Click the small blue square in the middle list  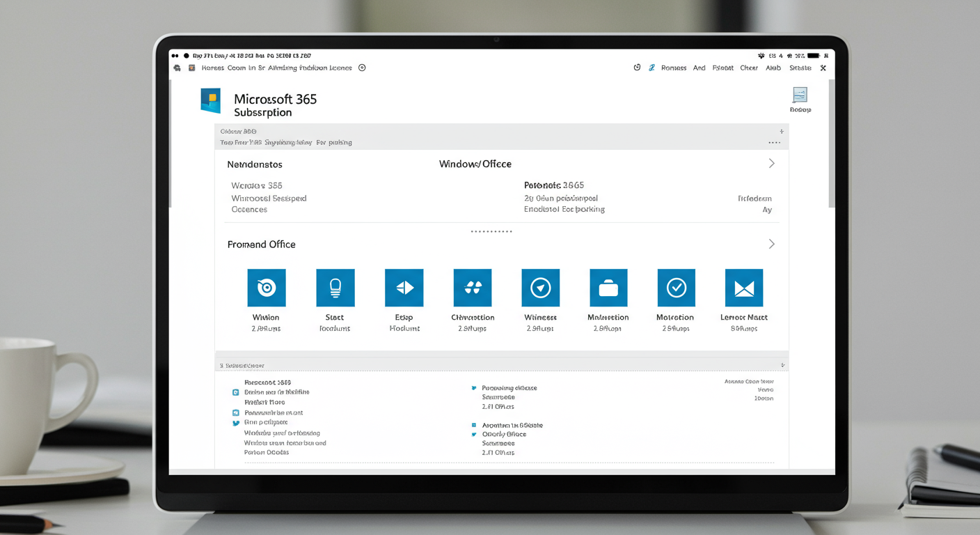click(x=474, y=425)
